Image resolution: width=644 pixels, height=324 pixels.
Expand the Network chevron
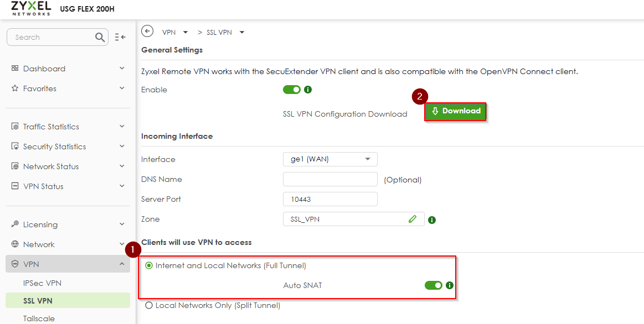122,244
